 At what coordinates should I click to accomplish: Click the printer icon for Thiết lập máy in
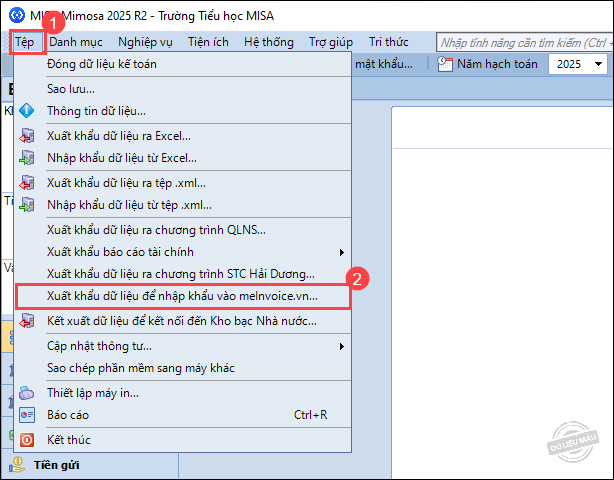[27, 393]
